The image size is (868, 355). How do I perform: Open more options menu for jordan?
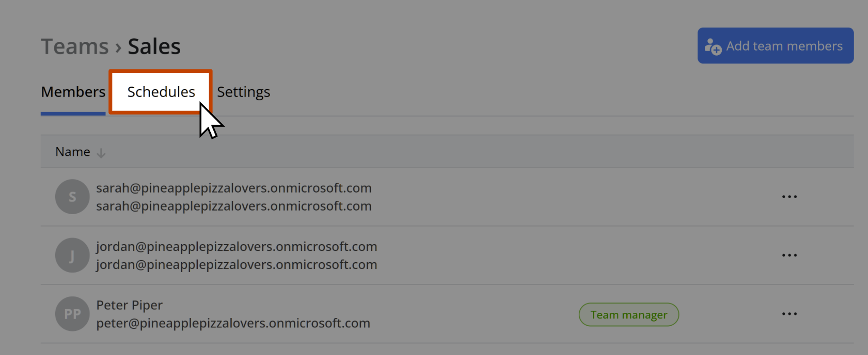(789, 255)
